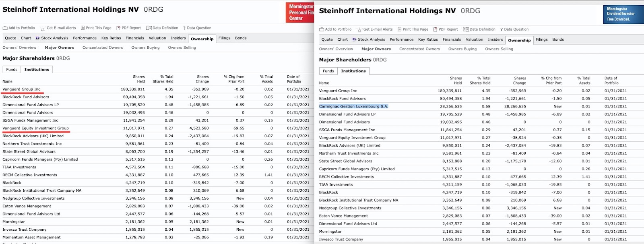This screenshot has height=244, width=644.
Task: Click Add to Portfolio icon in right page
Action: click(322, 29)
